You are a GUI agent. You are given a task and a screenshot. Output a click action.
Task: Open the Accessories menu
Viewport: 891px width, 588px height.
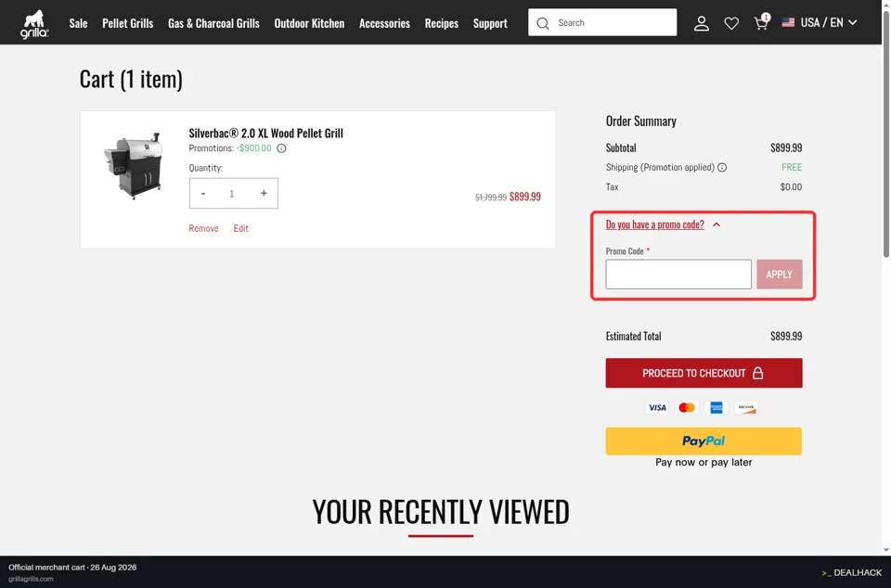pyautogui.click(x=384, y=23)
